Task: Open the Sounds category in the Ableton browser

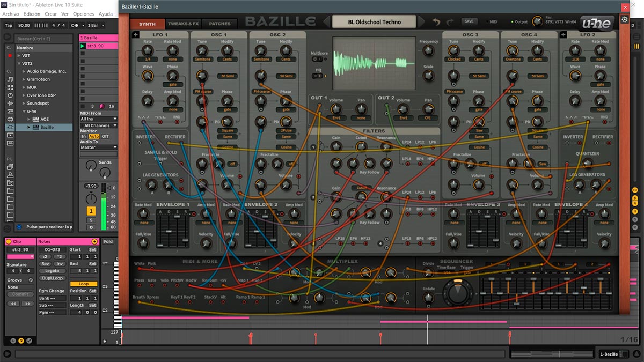Action: (10, 79)
